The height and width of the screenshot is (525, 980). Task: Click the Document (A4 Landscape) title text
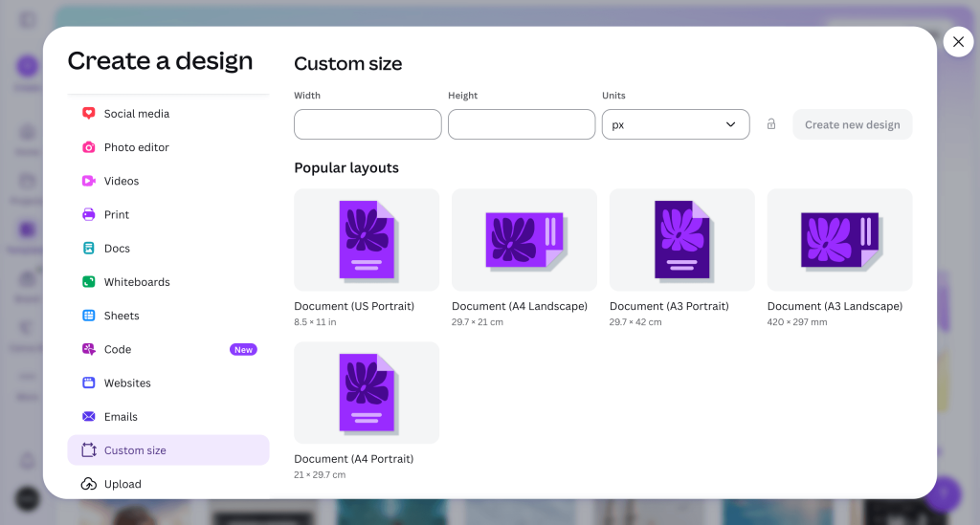click(x=520, y=306)
